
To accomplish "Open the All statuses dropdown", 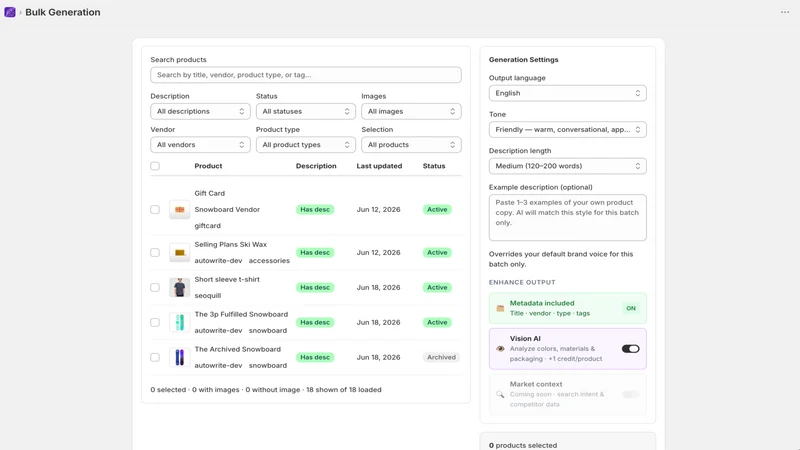I will 306,111.
